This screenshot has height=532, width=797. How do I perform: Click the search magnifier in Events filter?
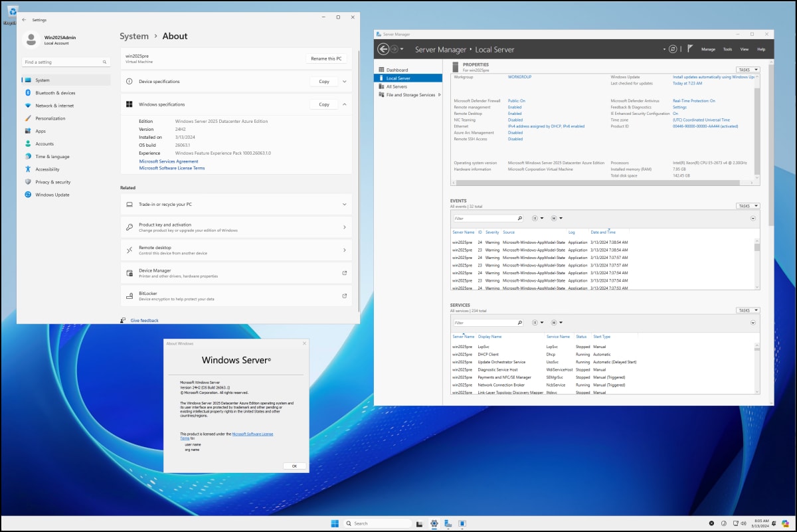click(519, 218)
